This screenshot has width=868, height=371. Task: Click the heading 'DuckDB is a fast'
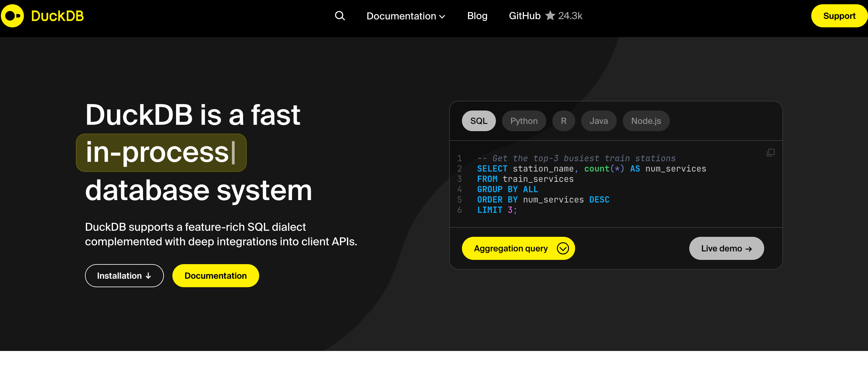tap(193, 115)
